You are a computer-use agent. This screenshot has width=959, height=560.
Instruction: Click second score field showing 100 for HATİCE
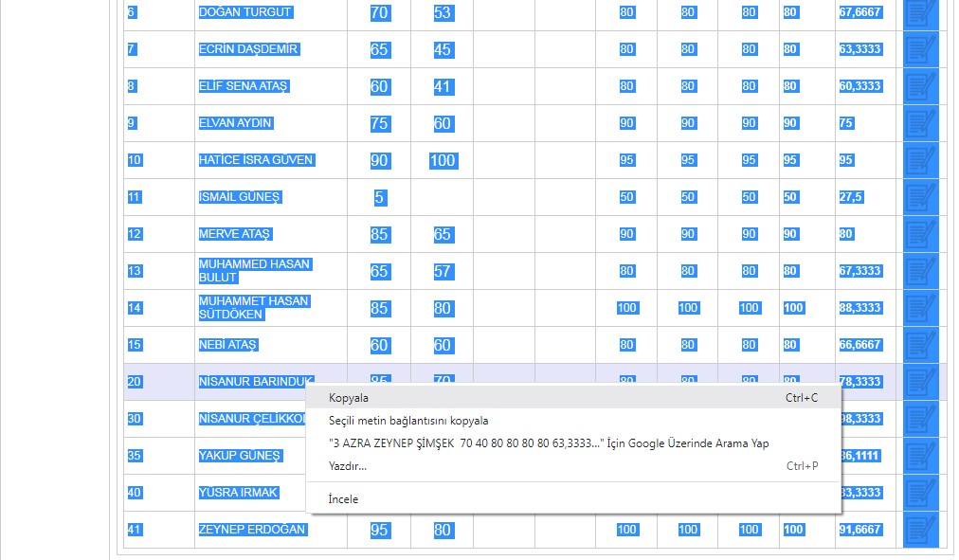click(443, 160)
